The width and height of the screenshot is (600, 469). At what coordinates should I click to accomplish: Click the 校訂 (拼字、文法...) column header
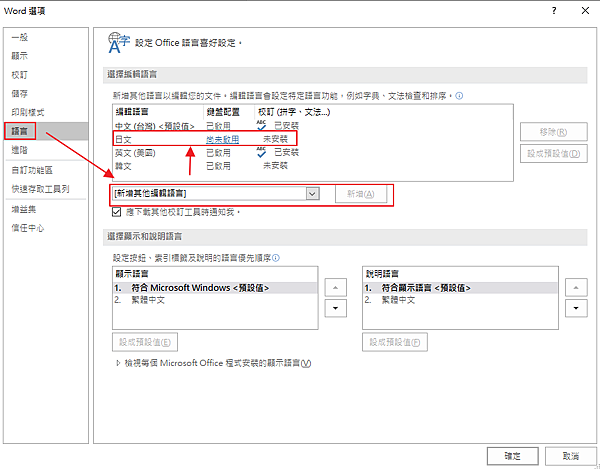click(x=294, y=112)
